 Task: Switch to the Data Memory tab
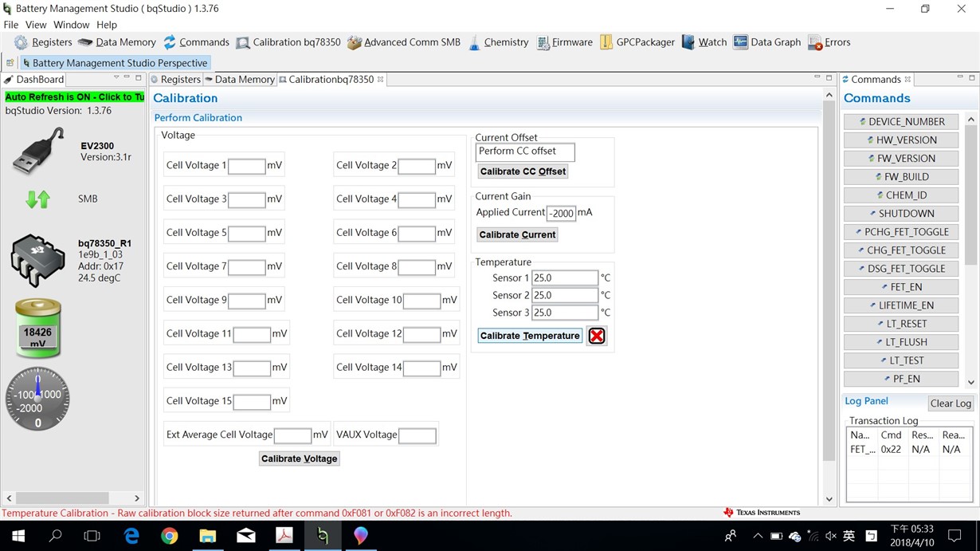(239, 79)
